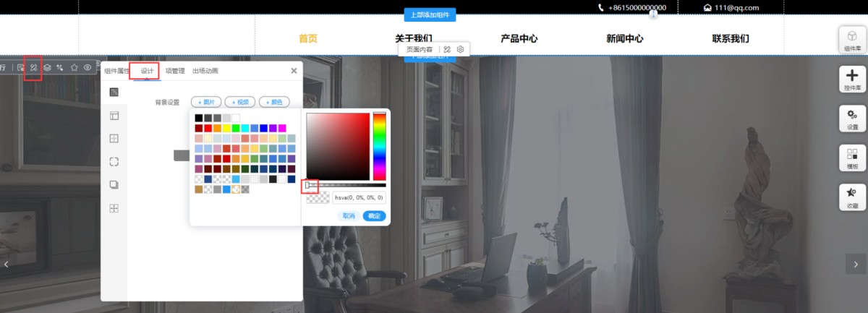The image size is (868, 313).
Task: Click the gear icon beside 页面内容
Action: click(460, 49)
